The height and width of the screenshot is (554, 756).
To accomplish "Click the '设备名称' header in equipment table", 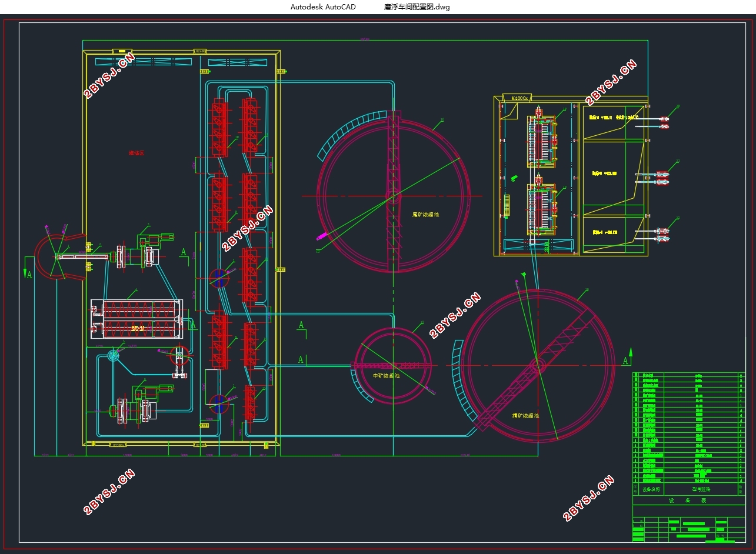I will [x=651, y=489].
